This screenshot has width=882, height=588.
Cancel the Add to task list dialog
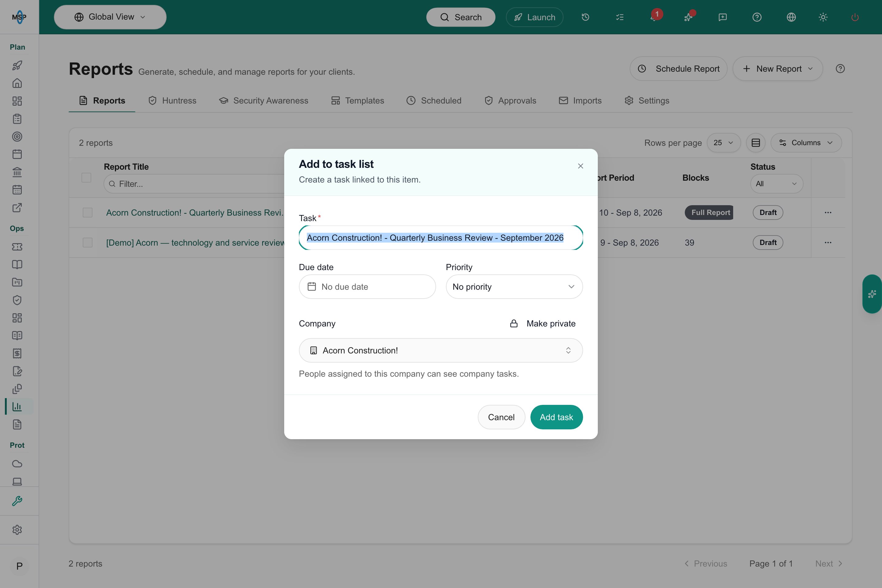(x=501, y=417)
